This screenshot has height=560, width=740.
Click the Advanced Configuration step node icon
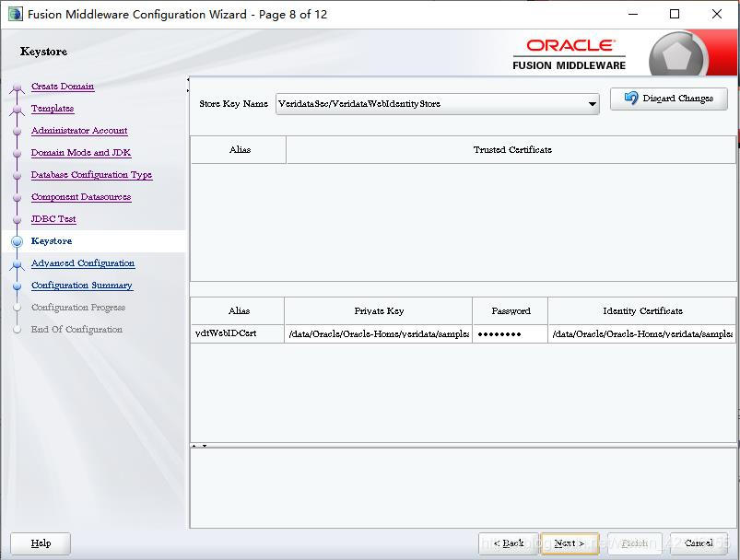tap(17, 264)
